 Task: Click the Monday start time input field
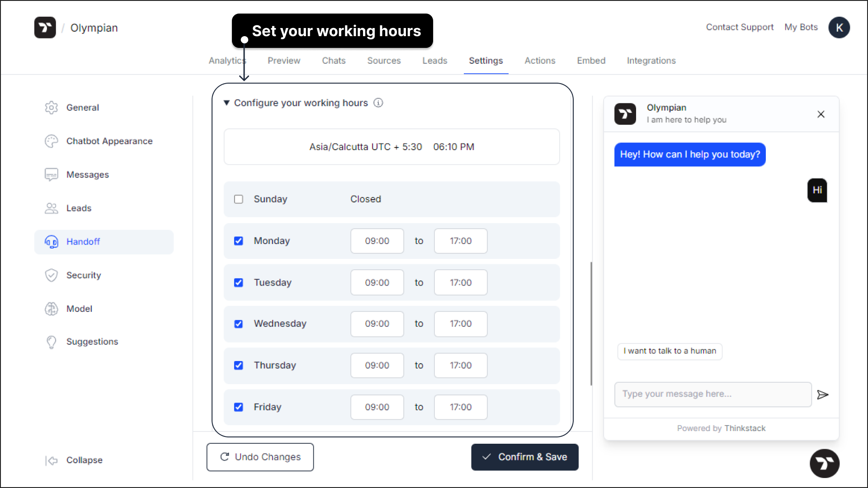tap(377, 240)
